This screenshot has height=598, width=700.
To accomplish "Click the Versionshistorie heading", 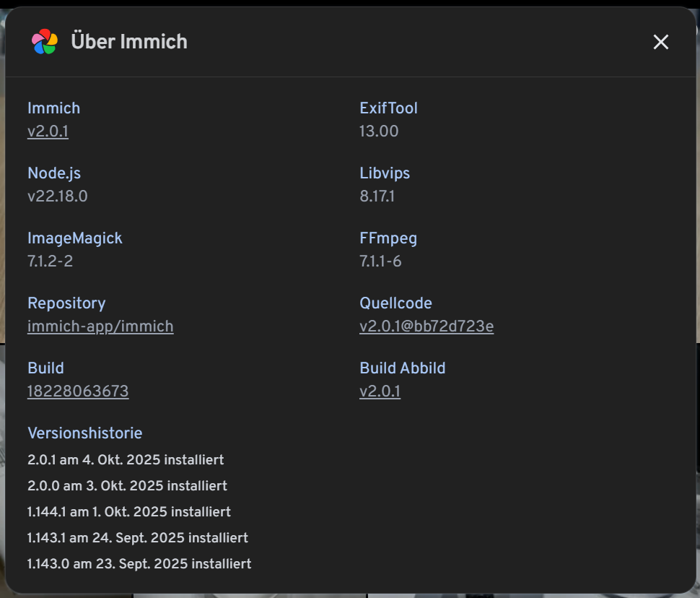I will [x=84, y=433].
